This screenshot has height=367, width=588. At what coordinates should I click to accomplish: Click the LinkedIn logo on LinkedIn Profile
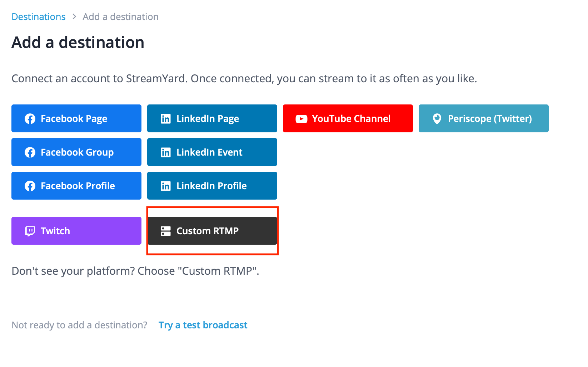[x=166, y=186]
